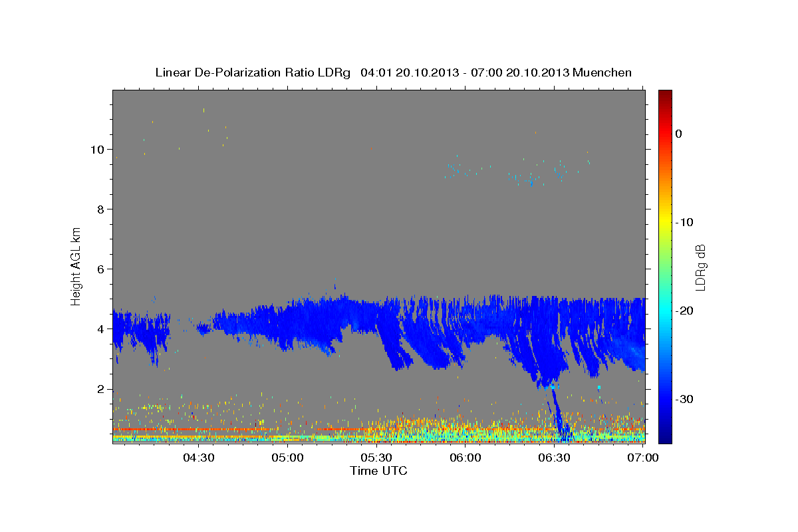Click the plot title 'Linear De-Polarization Ratio LDRg'

252,72
